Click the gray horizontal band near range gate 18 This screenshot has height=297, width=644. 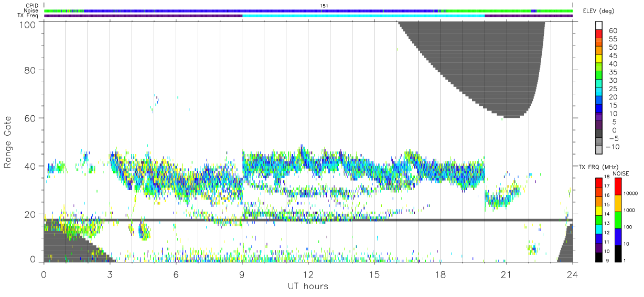point(308,220)
